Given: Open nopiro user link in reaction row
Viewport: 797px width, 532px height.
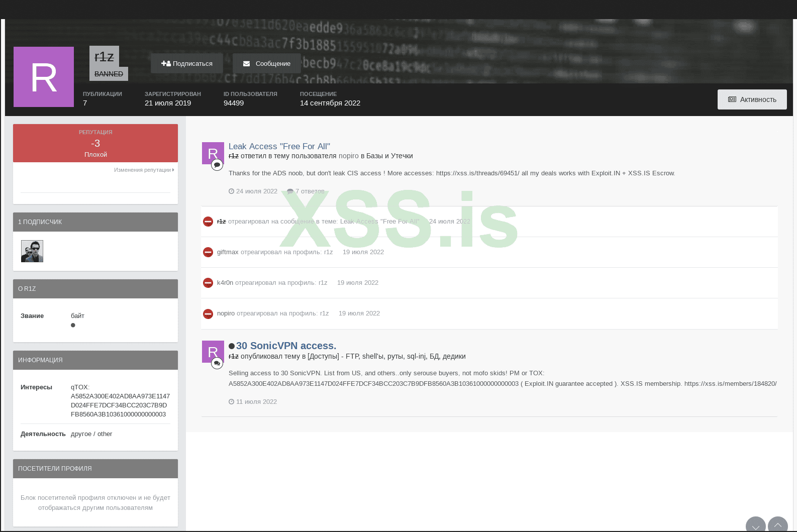Looking at the screenshot, I should 226,313.
